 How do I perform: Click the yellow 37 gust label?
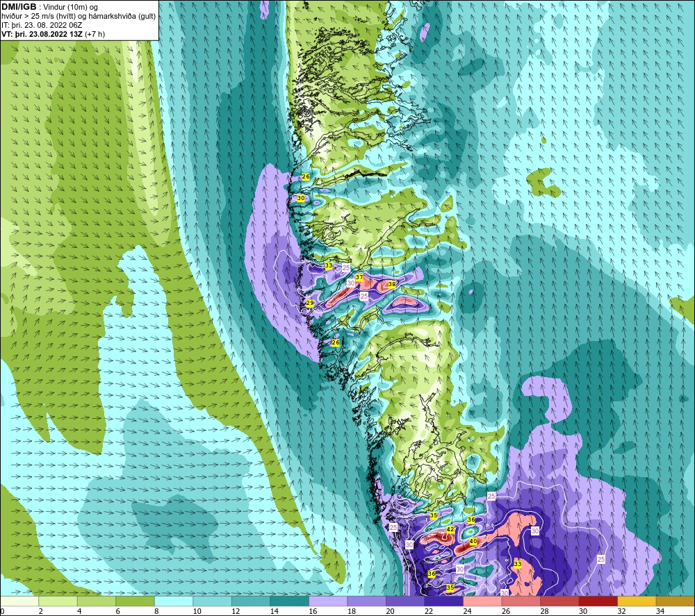pyautogui.click(x=359, y=278)
